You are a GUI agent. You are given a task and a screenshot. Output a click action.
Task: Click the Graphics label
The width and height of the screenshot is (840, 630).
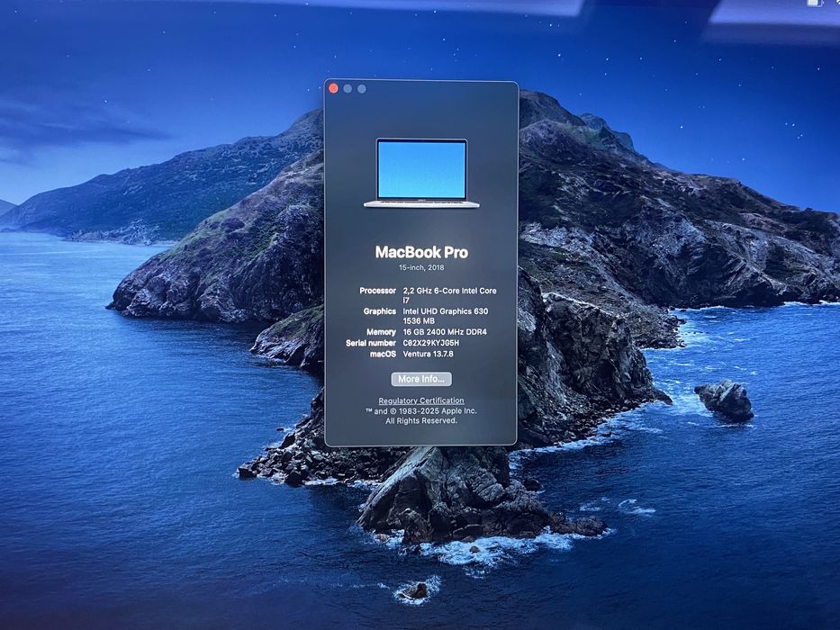point(380,311)
